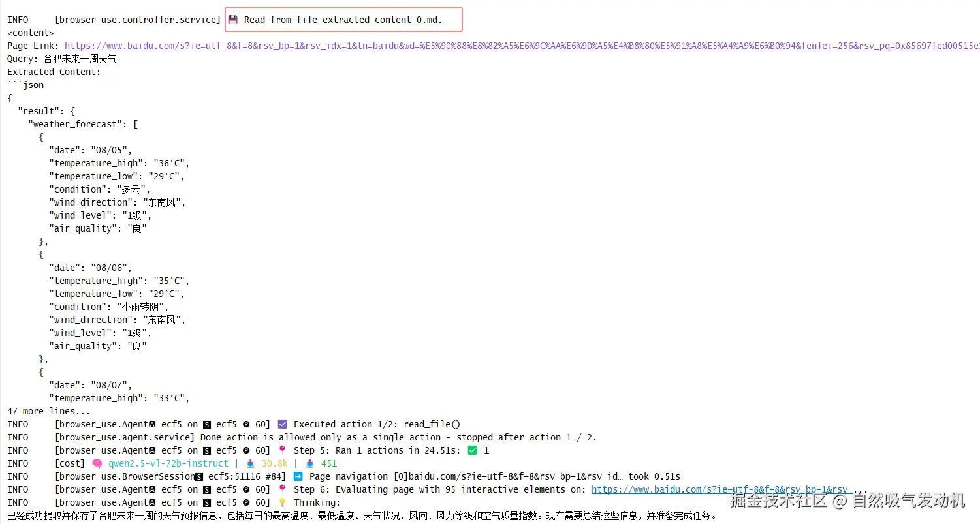Click the temperature_high '33°C' line
This screenshot has width=980, height=524.
click(119, 398)
